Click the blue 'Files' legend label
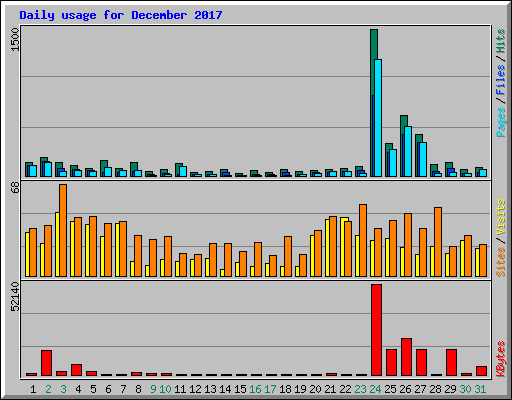 501,80
